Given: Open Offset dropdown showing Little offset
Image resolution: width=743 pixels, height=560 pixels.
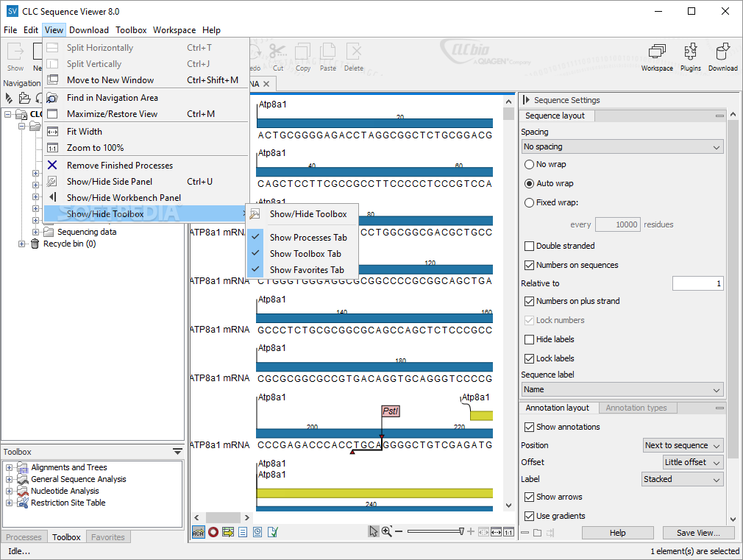Looking at the screenshot, I should (693, 462).
